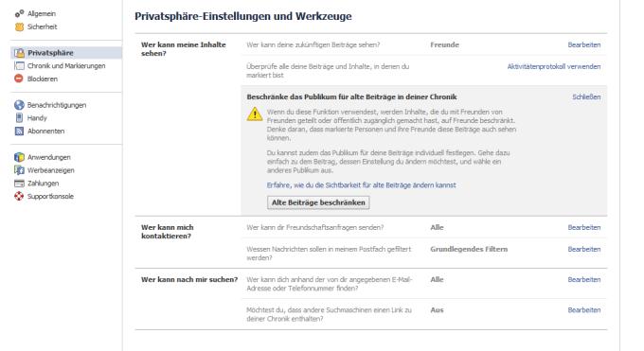Viewport: 644px width, 351px height.
Task: Click the Freunde value for future posts
Action: coord(444,44)
